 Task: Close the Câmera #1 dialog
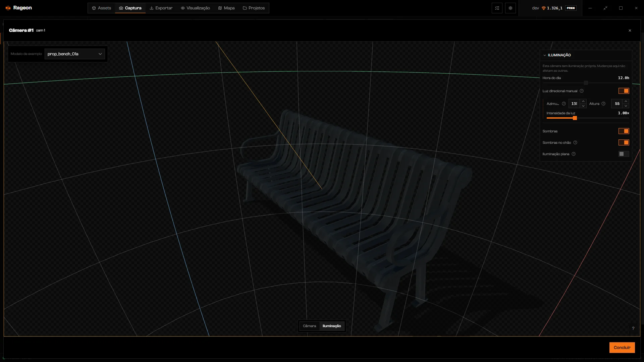point(630,31)
